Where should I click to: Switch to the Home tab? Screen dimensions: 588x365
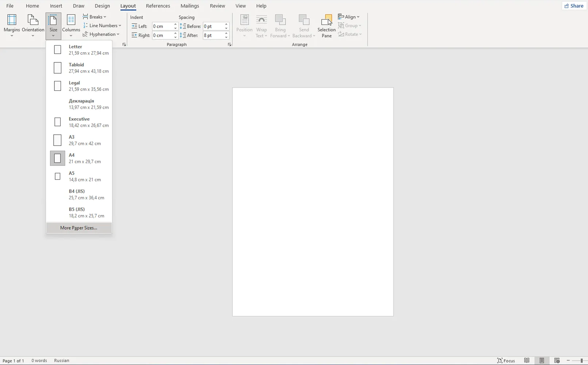[32, 6]
